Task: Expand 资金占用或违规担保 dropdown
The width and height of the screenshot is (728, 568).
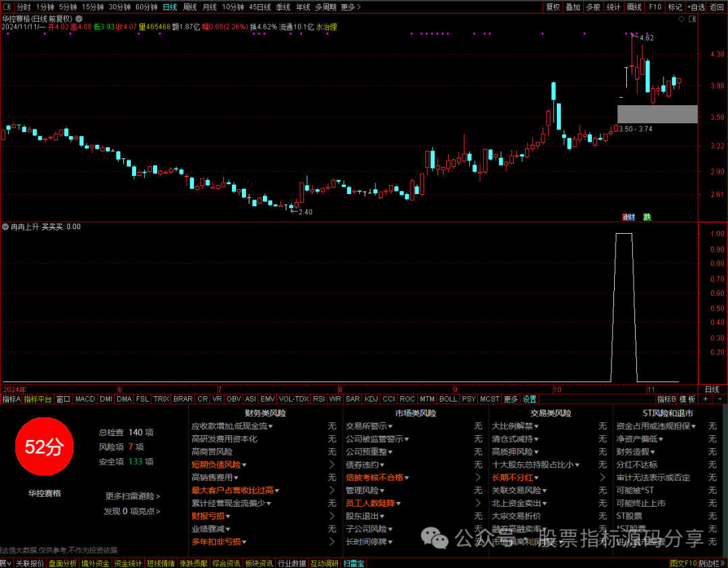Action: pos(694,427)
